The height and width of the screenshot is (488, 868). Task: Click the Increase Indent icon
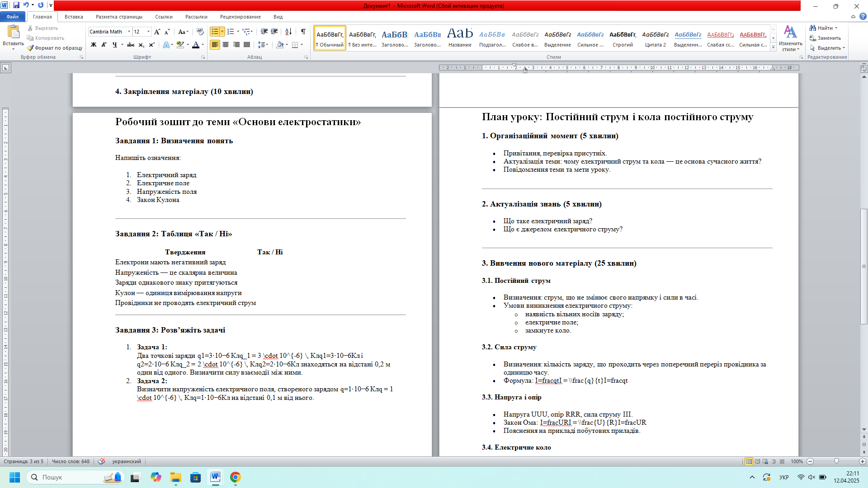[x=274, y=32]
